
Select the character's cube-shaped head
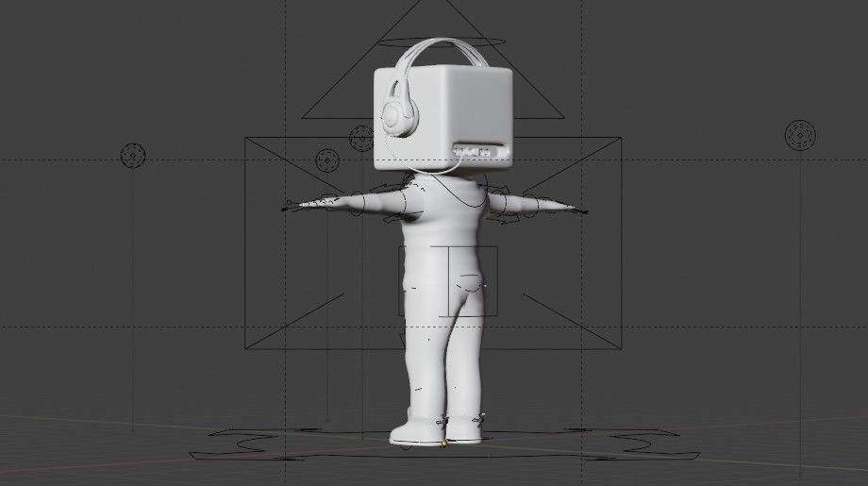pos(442,117)
